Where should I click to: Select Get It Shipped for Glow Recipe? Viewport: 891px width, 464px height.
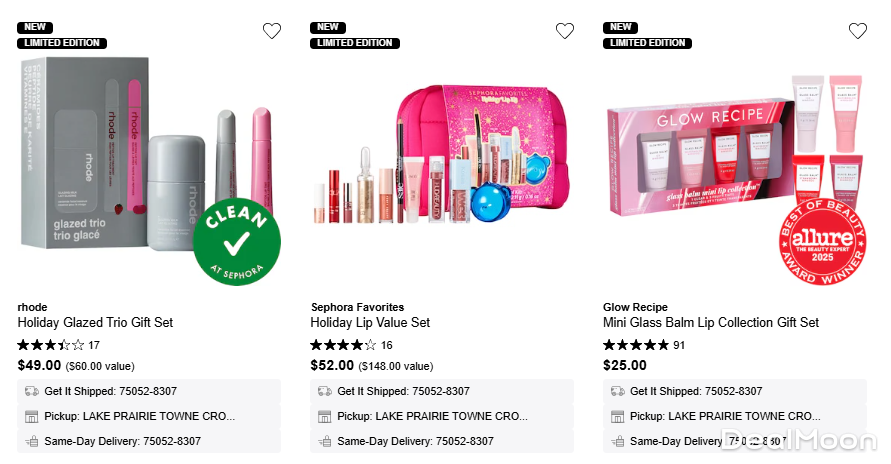click(695, 391)
